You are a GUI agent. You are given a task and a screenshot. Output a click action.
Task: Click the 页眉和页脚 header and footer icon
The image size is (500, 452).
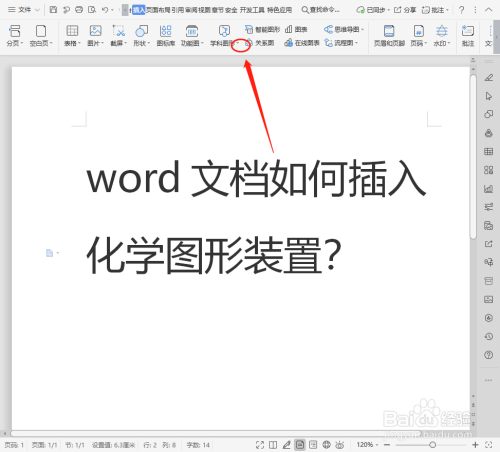(389, 31)
